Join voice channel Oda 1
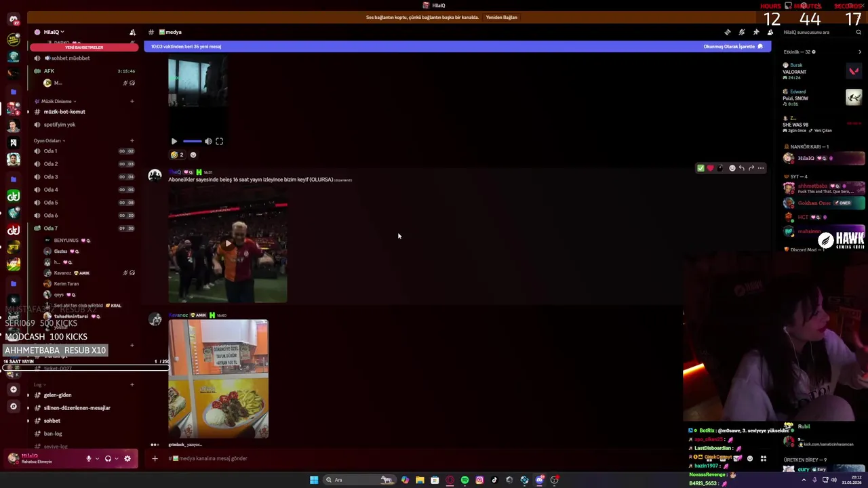The image size is (868, 488). [x=85, y=151]
